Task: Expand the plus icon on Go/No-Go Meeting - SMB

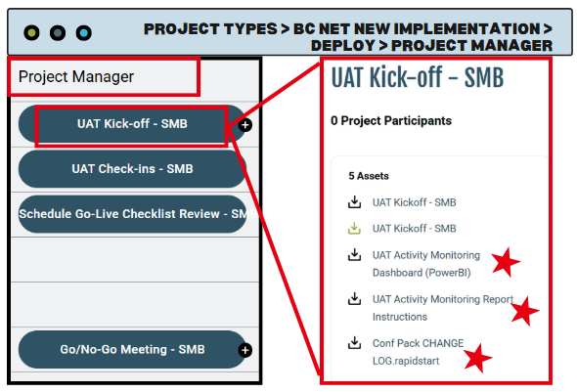Action: 245,350
